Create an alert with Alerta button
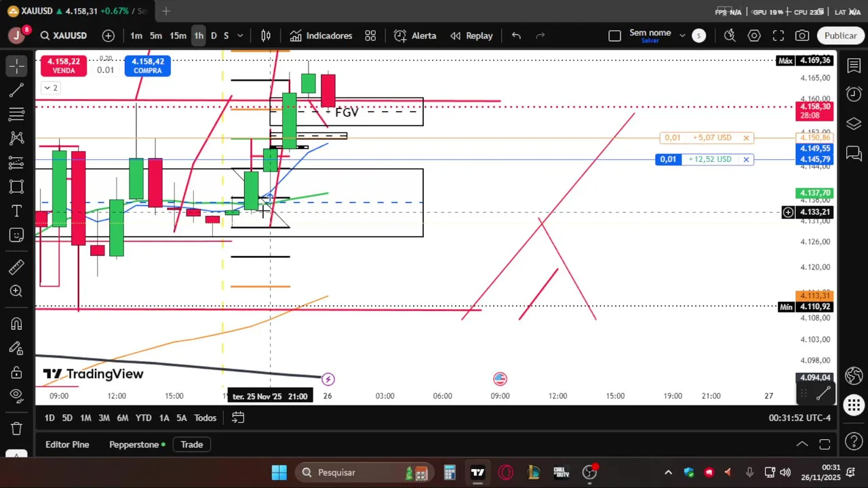 (415, 36)
